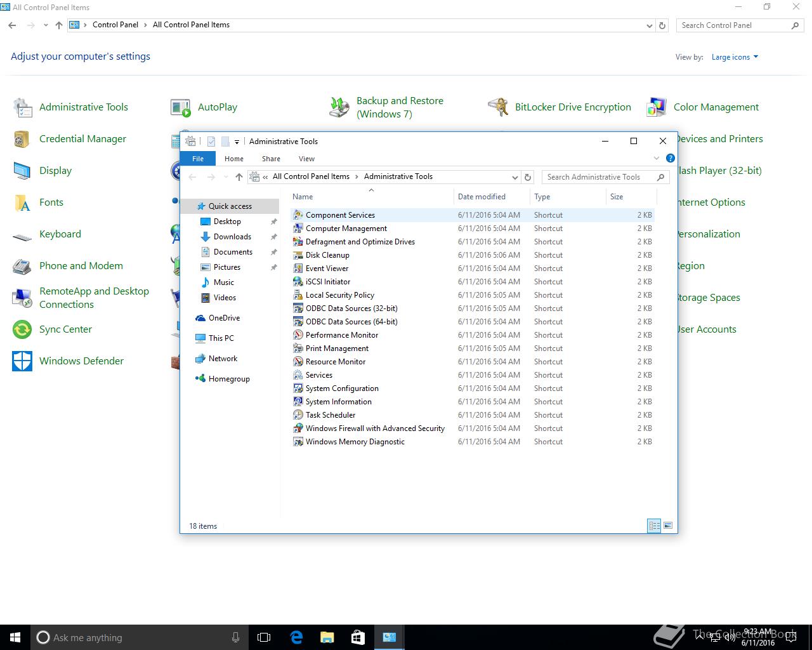Click the Windows Memory Diagnostic icon
The width and height of the screenshot is (812, 650).
(x=298, y=442)
